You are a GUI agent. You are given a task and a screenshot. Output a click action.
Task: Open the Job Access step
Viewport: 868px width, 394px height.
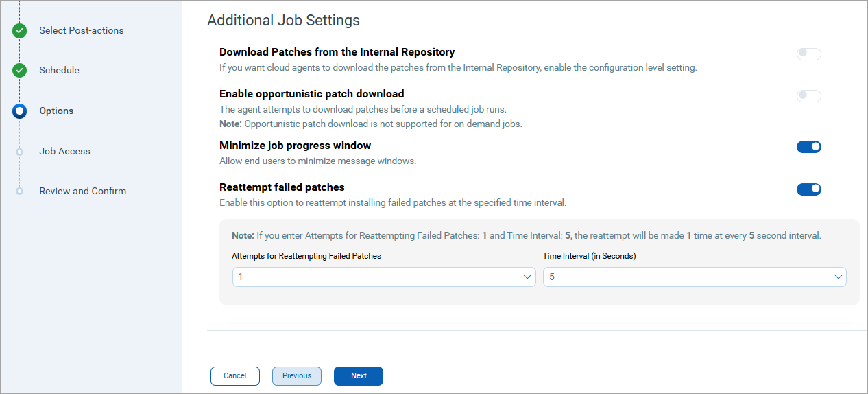(64, 151)
